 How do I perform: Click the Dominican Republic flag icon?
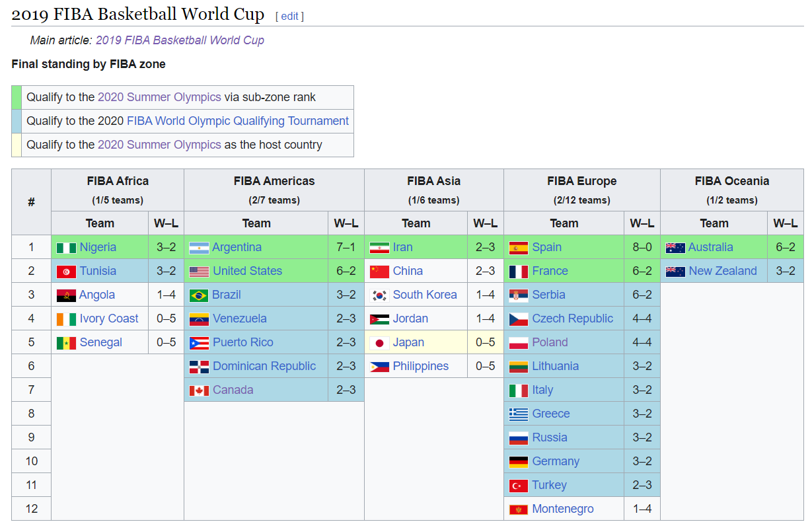[199, 367]
